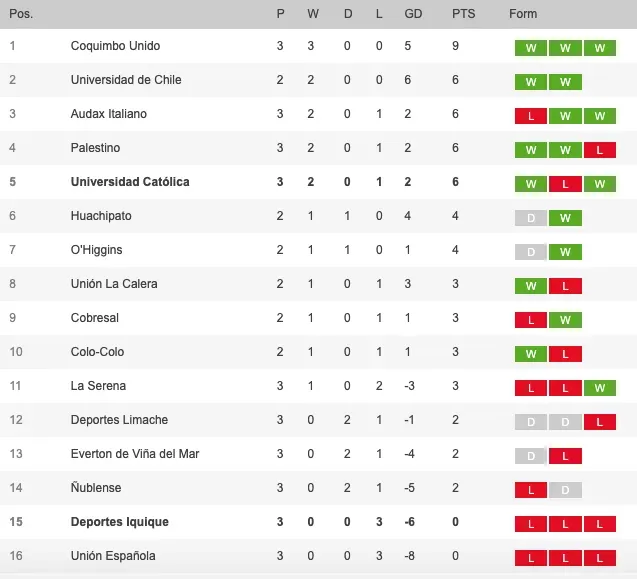
Task: Click La Serena's green win form badge
Action: (599, 388)
